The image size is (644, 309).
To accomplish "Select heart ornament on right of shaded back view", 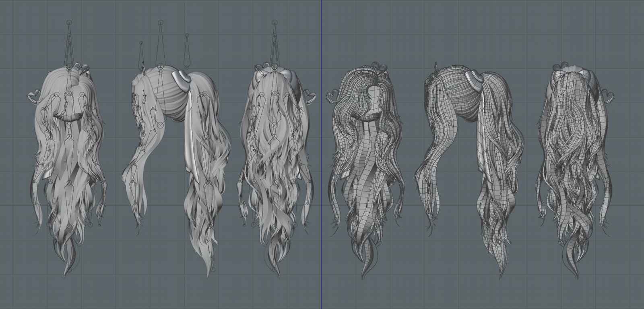I will tap(309, 97).
